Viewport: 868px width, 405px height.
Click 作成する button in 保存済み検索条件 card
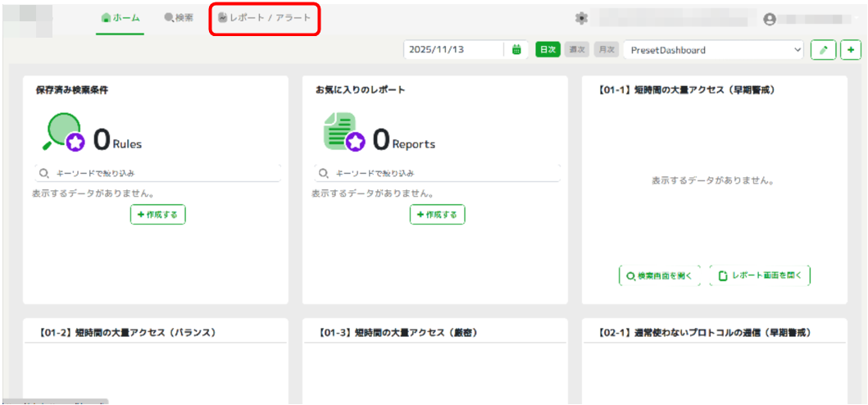(157, 215)
